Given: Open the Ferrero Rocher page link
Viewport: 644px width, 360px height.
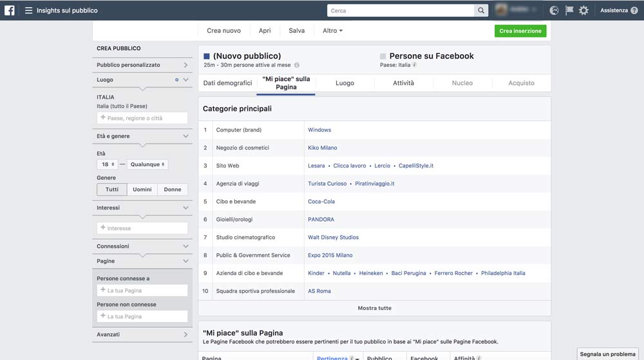Looking at the screenshot, I should pos(453,273).
